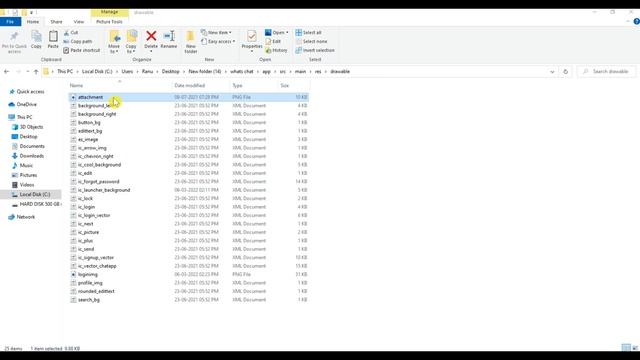Click the Pin to Quick access icon
The image size is (640, 360).
pyautogui.click(x=14, y=41)
